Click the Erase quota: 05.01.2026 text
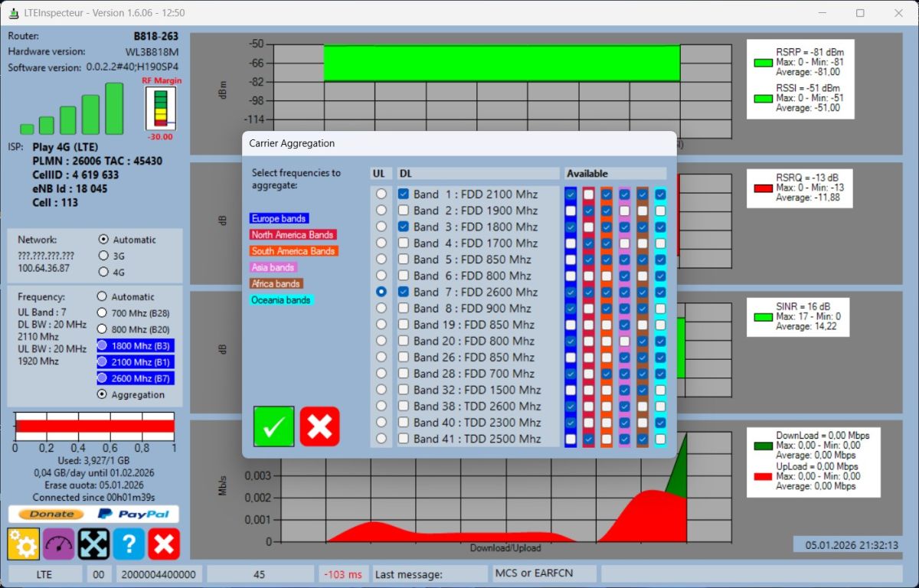 pos(95,485)
